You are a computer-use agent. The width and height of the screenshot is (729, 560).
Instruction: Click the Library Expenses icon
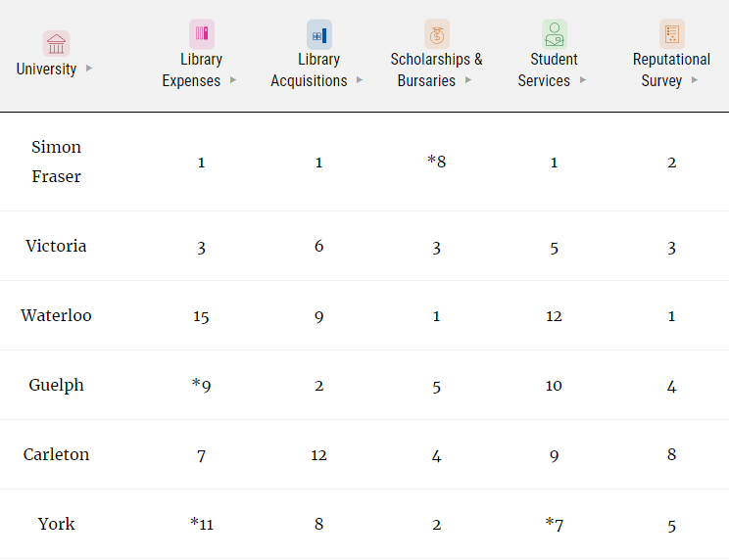(202, 33)
